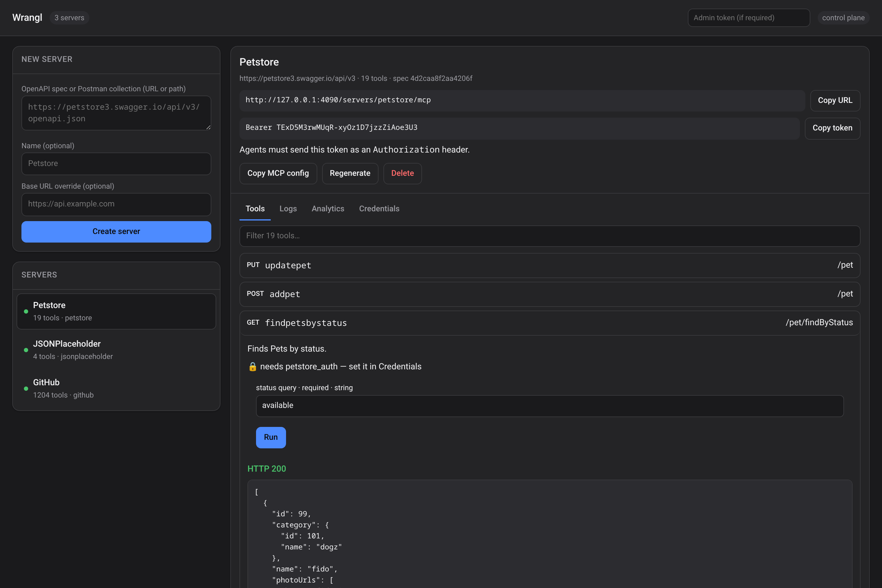This screenshot has height=588, width=882.
Task: Click the JSON response output block
Action: 550,534
